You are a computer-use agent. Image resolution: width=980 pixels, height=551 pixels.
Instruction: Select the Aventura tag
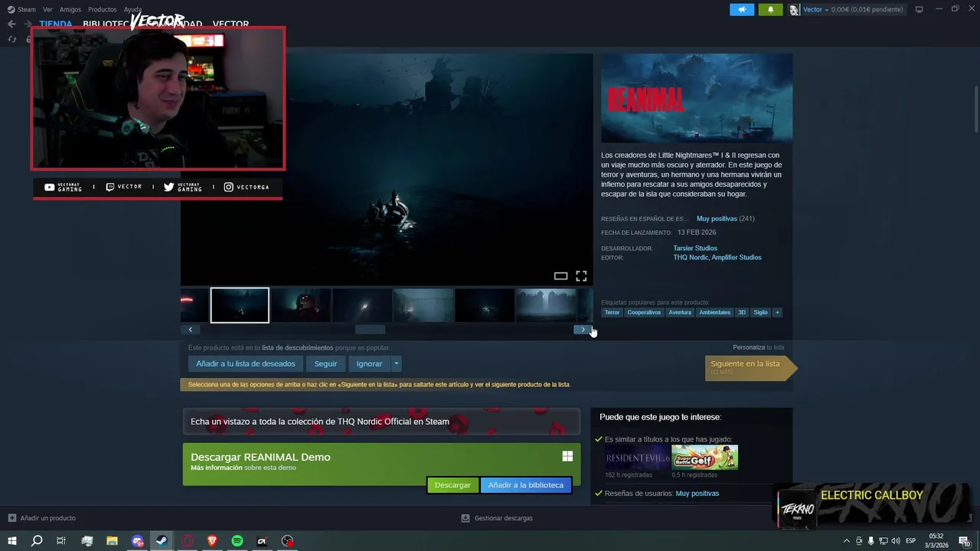(x=680, y=312)
